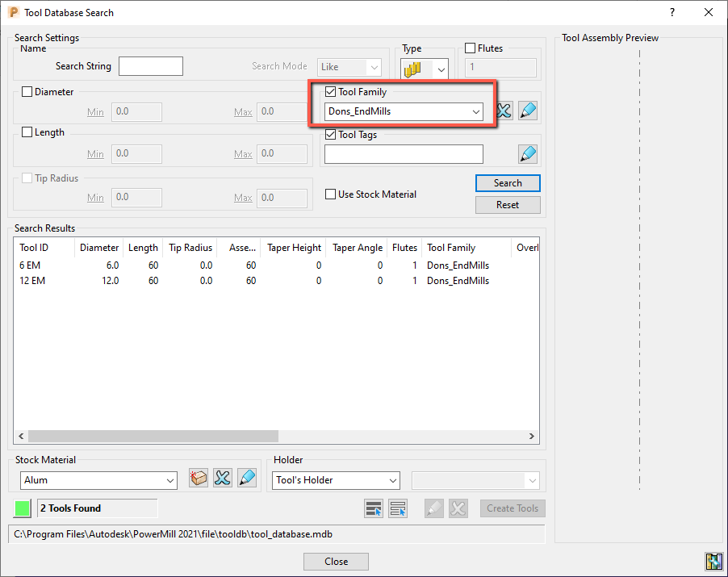Click the green status indicator square
Viewport: 728px width, 577px height.
click(x=21, y=508)
